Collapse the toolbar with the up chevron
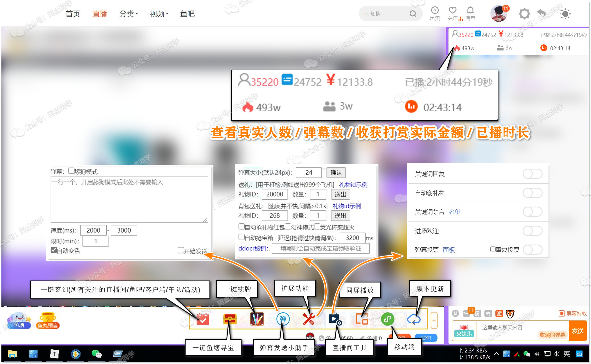Viewport: 591px width, 364px height. pyautogui.click(x=434, y=320)
